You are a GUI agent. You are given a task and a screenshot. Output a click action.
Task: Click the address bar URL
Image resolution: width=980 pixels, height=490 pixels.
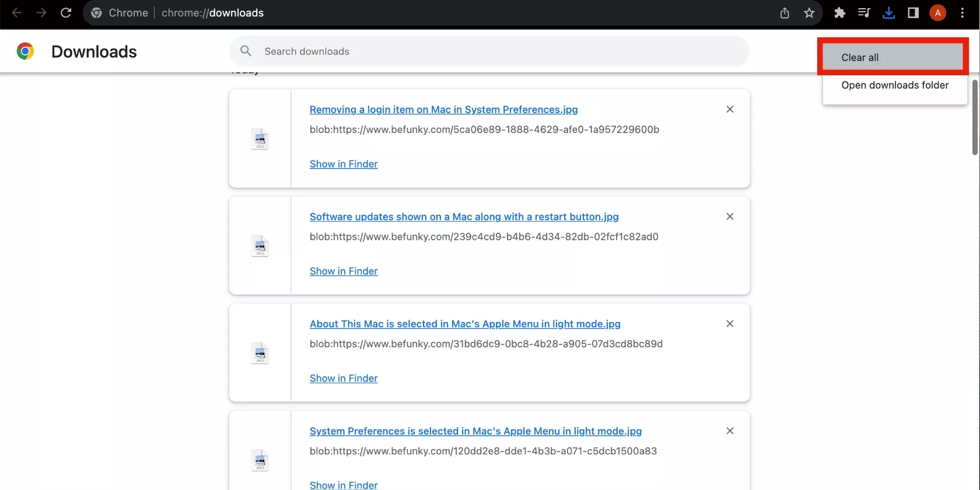(212, 13)
